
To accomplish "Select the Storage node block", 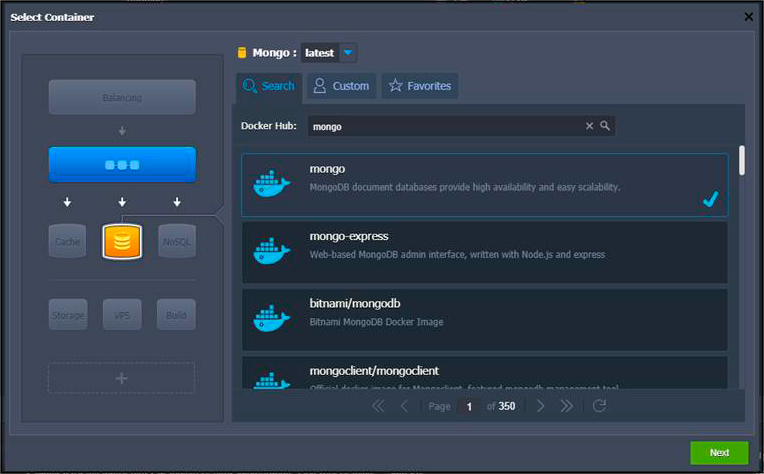I will (68, 315).
